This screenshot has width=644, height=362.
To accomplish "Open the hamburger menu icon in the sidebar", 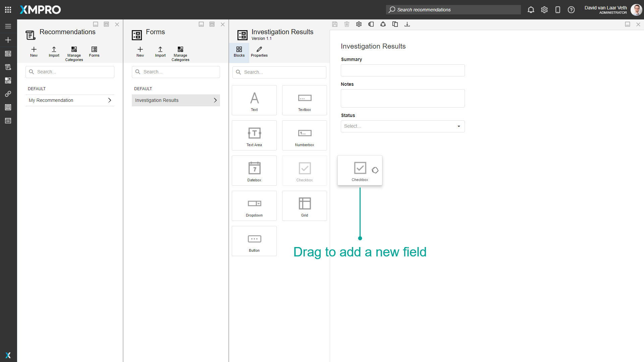I will click(8, 26).
